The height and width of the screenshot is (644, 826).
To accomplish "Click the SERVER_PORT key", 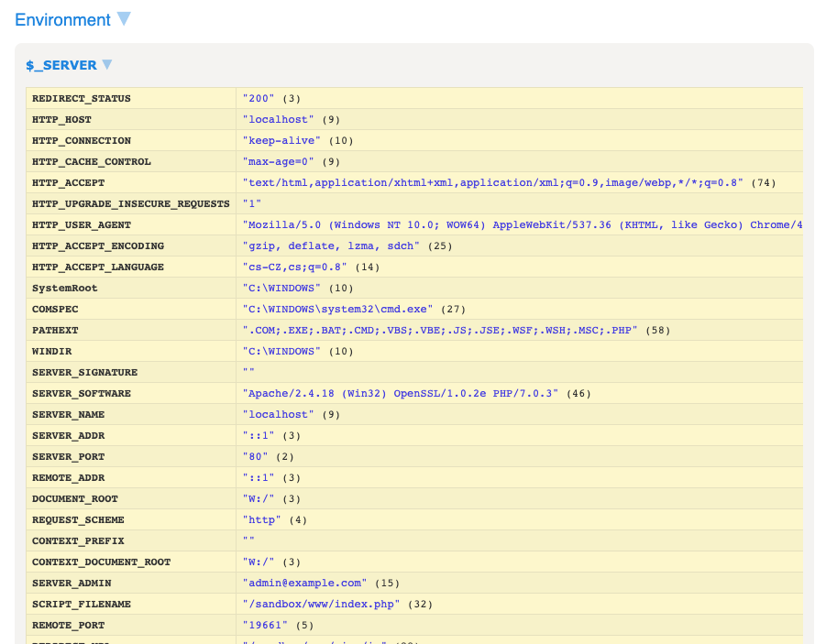I will (68, 456).
